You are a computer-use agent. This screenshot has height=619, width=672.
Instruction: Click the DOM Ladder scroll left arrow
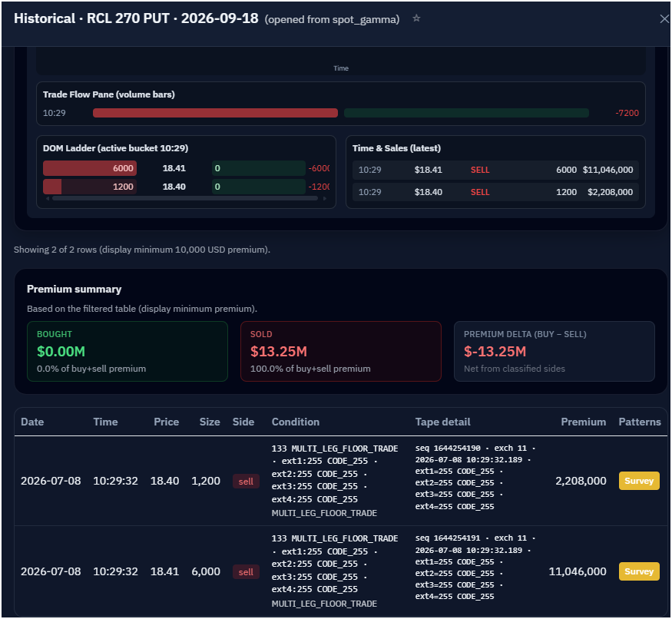point(48,198)
